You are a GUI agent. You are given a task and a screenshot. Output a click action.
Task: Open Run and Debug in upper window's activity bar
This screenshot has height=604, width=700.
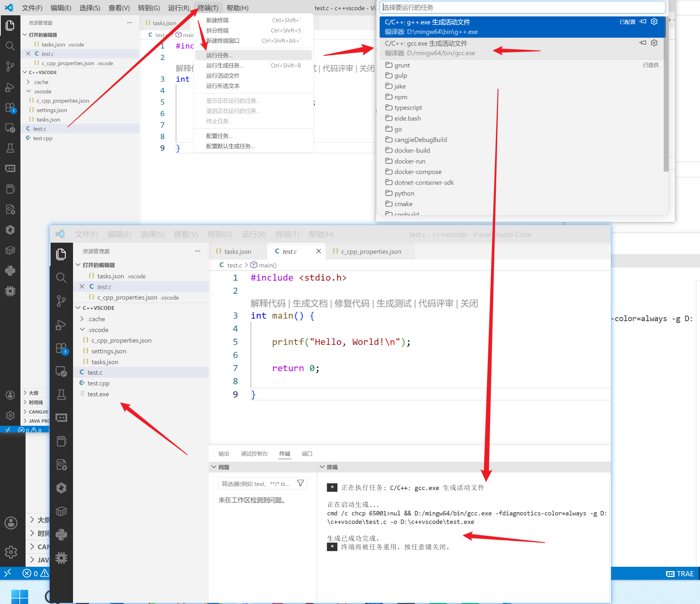point(10,87)
